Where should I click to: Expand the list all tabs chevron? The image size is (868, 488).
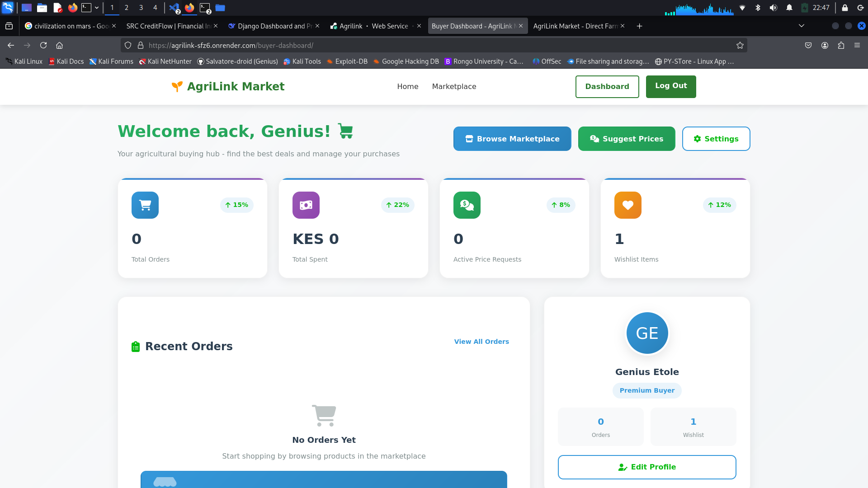click(801, 26)
